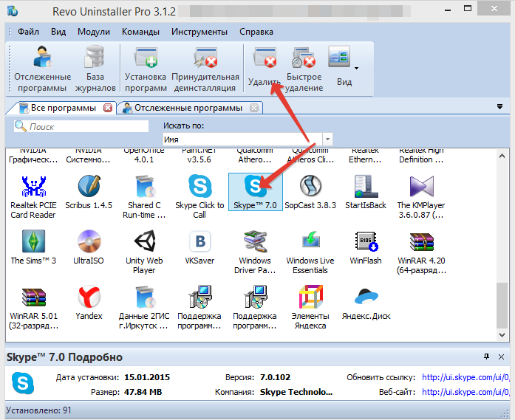Launch Forced Uninstall (Принудительная деинсталляция)
This screenshot has width=515, height=420.
[205, 69]
